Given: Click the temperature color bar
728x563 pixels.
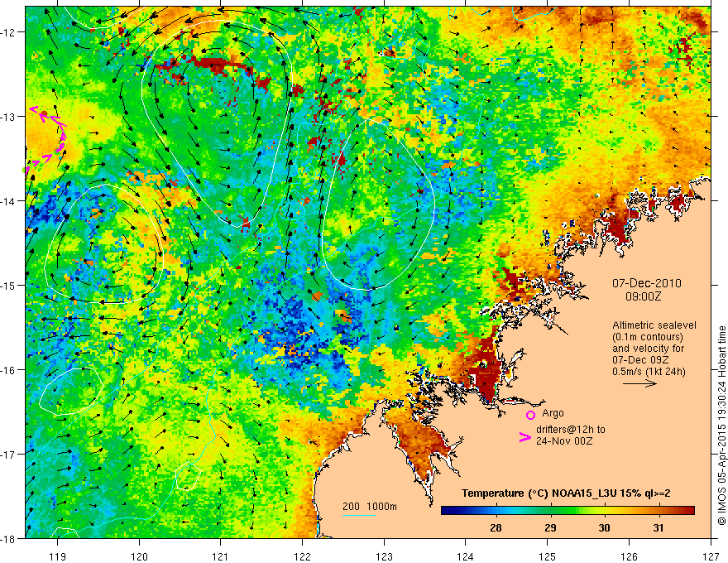Looking at the screenshot, I should coord(568,511).
